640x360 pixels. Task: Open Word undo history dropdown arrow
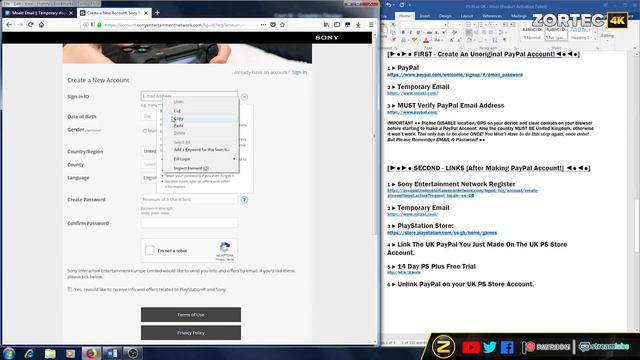[x=394, y=5]
